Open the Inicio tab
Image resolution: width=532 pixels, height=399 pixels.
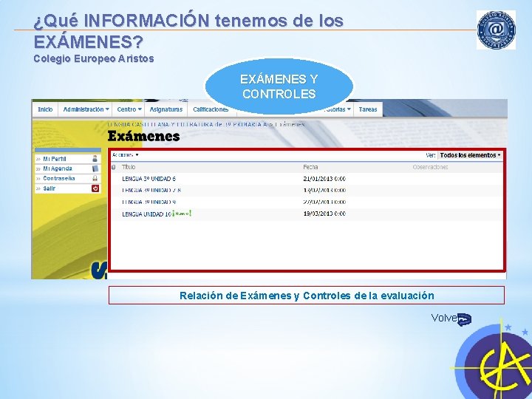pos(45,109)
